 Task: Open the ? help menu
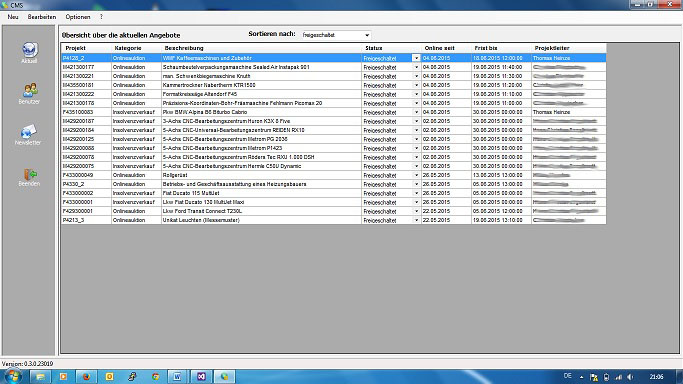point(101,17)
